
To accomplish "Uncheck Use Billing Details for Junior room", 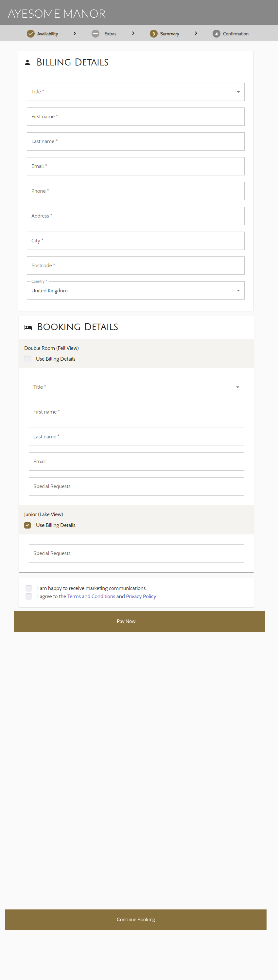I will [x=28, y=525].
